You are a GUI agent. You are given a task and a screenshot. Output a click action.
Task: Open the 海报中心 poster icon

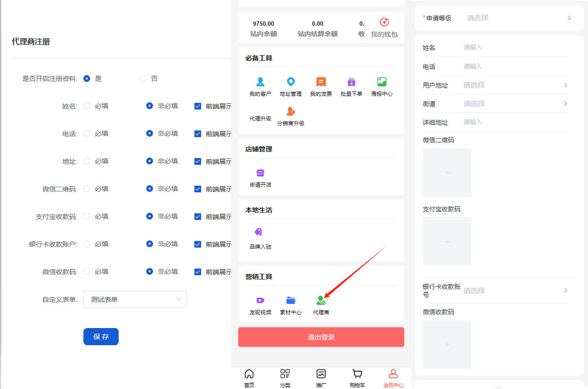382,82
